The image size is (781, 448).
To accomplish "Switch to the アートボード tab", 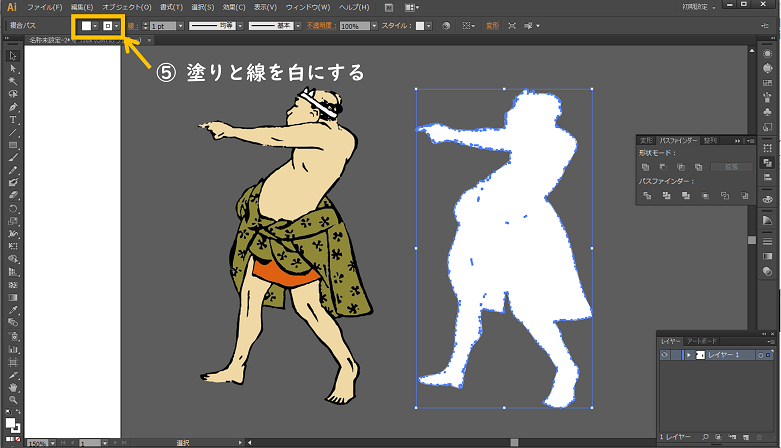I will coord(701,341).
